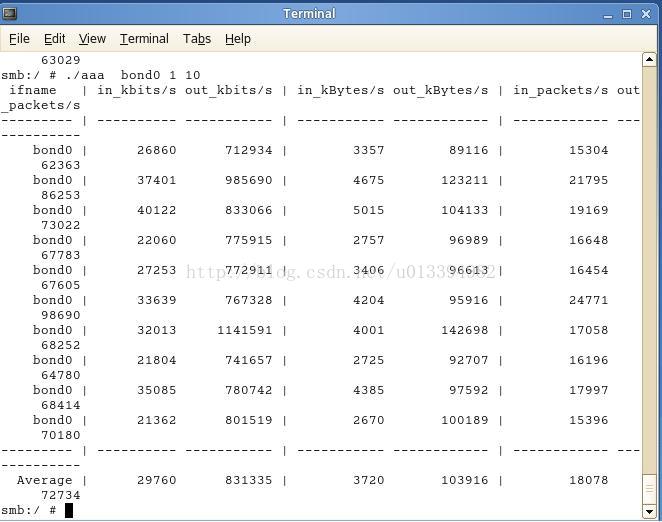The image size is (662, 522).
Task: Click the value 16454
Action: pyautogui.click(x=589, y=270)
